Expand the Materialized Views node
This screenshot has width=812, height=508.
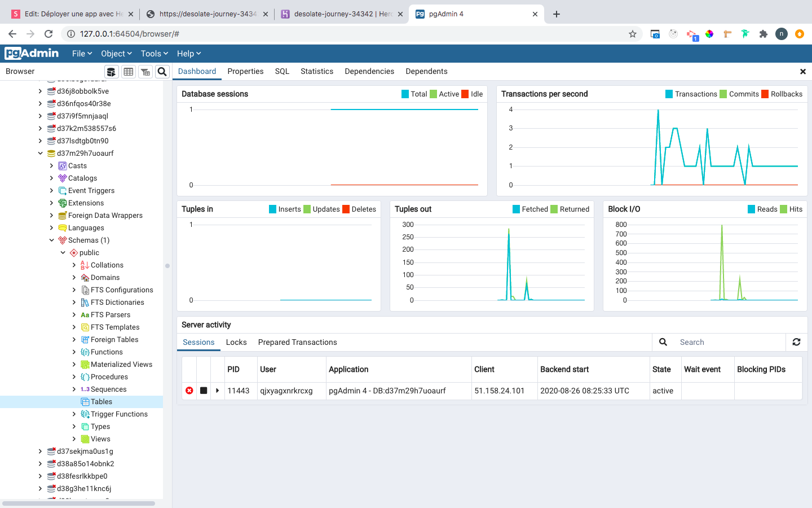point(74,365)
